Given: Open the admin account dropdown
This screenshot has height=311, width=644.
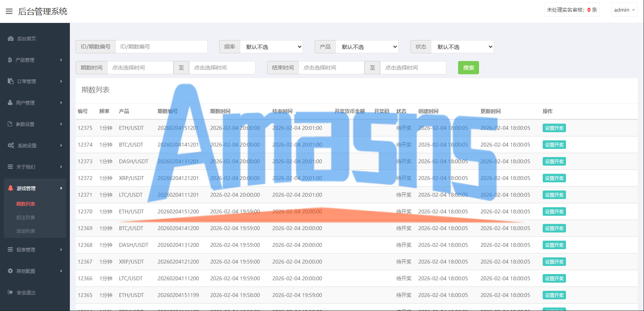Looking at the screenshot, I should [624, 10].
